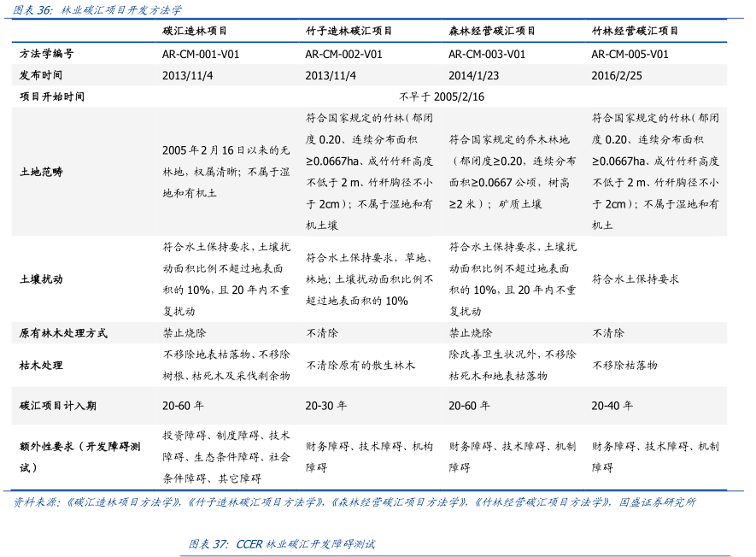Screen dimensions: 756x557
Task: Click the release date 2016/2/25 cell
Action: tap(617, 75)
